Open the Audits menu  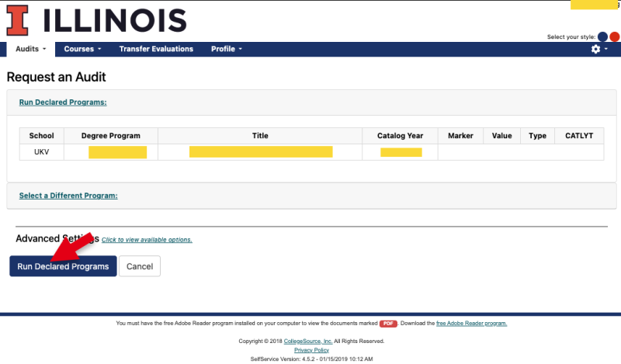point(31,49)
